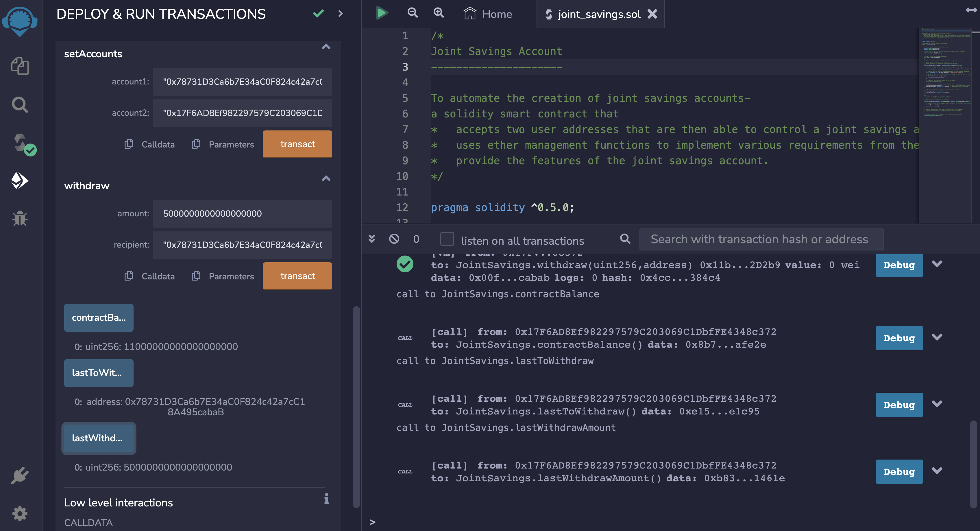This screenshot has width=980, height=531.
Task: Debug the lastToWithdraw call
Action: 899,405
